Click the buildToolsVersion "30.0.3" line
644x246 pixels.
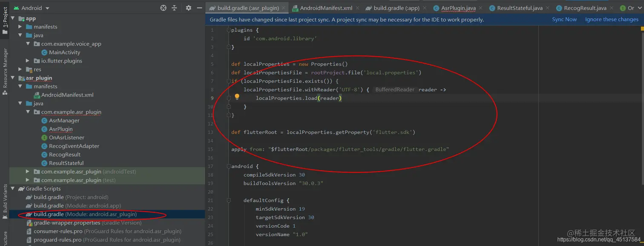pyautogui.click(x=283, y=183)
